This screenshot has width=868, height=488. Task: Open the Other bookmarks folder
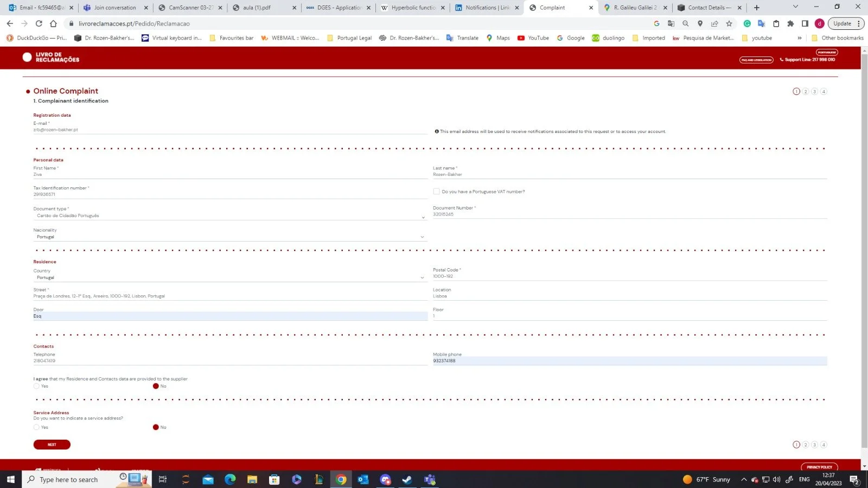coord(838,38)
